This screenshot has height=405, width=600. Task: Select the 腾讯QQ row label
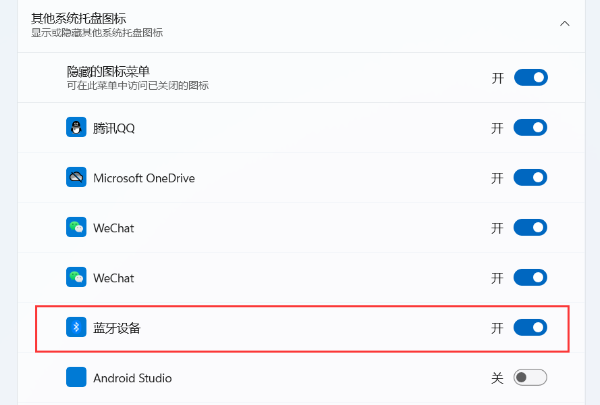pyautogui.click(x=115, y=128)
